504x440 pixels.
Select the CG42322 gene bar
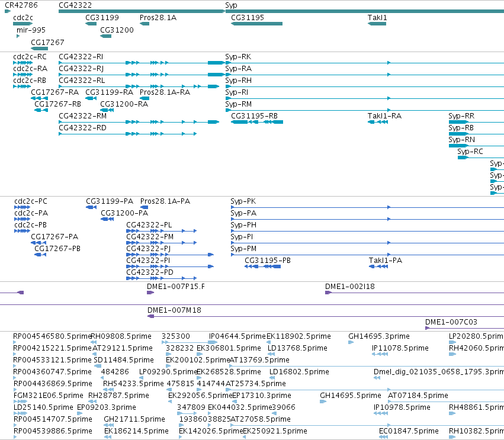142,11
